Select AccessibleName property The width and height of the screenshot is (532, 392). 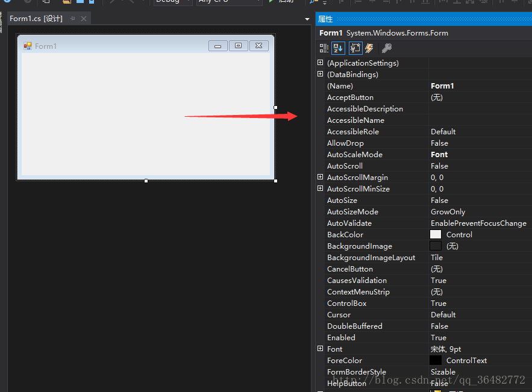pyautogui.click(x=355, y=120)
